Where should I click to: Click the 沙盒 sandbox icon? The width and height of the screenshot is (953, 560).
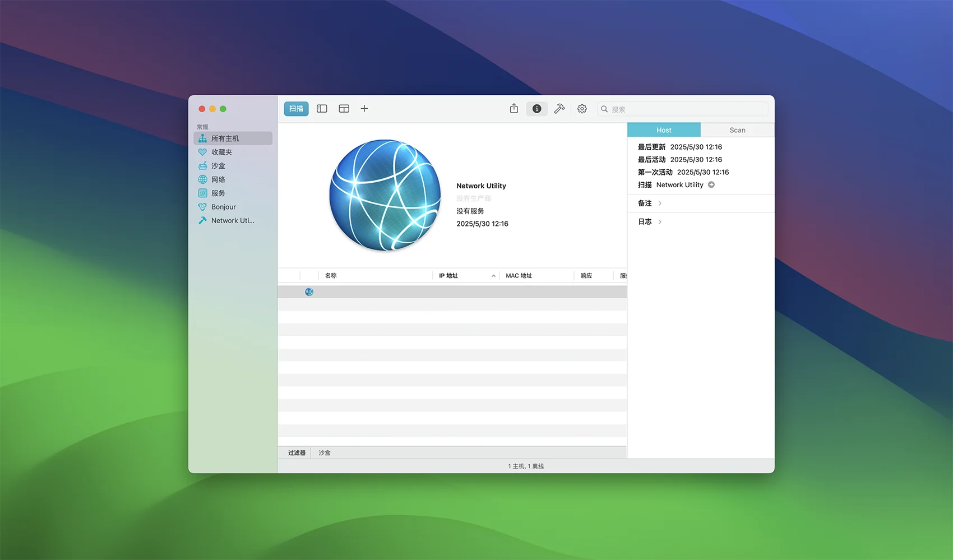(202, 166)
